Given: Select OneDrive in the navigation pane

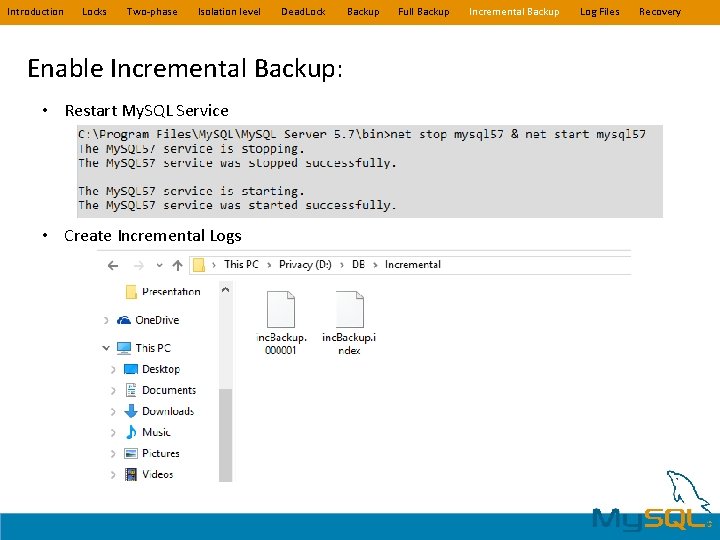Looking at the screenshot, I should [x=157, y=320].
